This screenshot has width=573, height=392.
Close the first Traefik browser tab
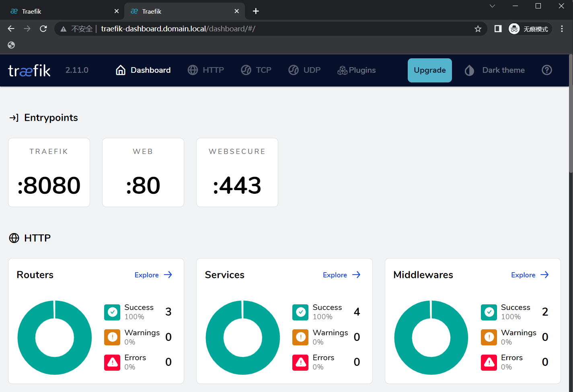[x=117, y=11]
